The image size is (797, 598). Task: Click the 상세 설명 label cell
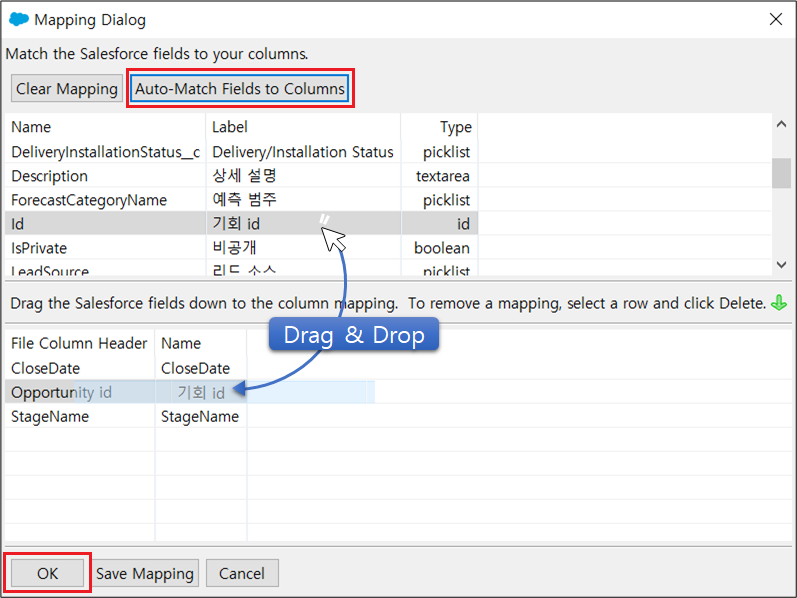coord(303,176)
